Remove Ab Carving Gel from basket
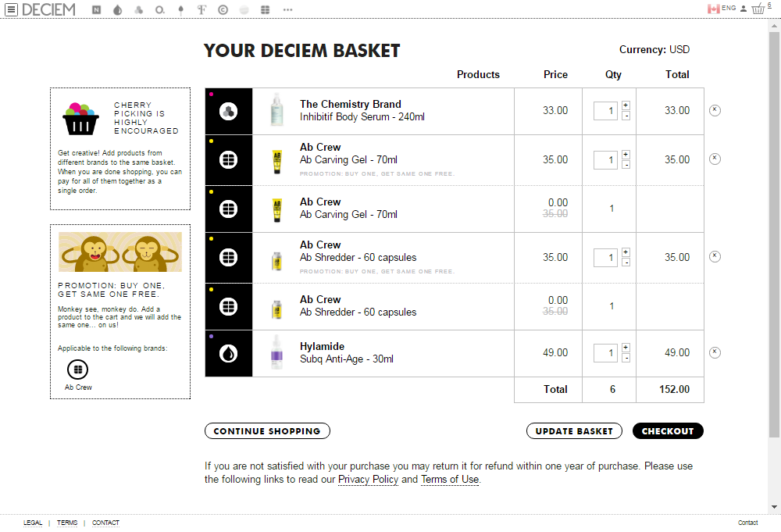The width and height of the screenshot is (781, 532). coord(715,159)
